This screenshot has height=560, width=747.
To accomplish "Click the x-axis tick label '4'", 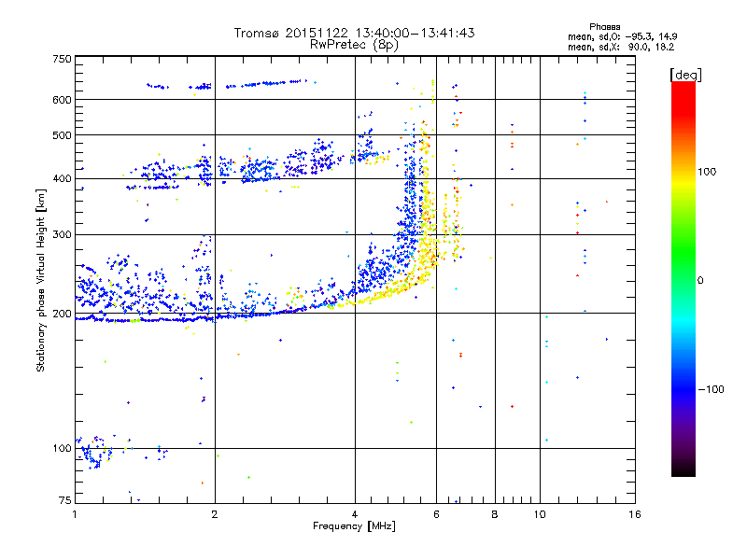I will point(355,514).
